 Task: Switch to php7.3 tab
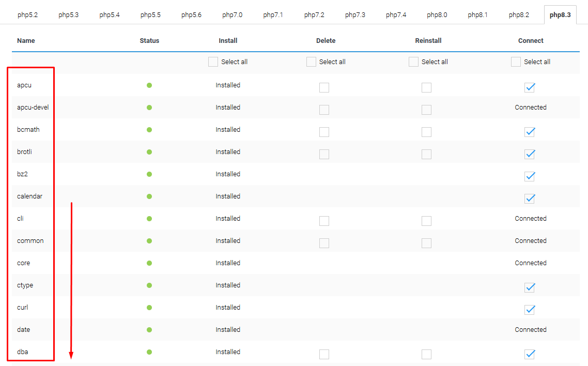tap(355, 14)
